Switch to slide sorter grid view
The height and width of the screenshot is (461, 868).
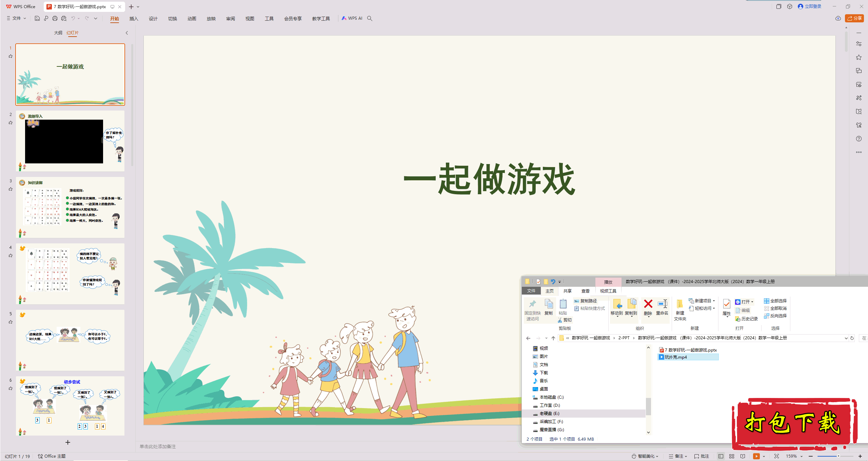732,456
